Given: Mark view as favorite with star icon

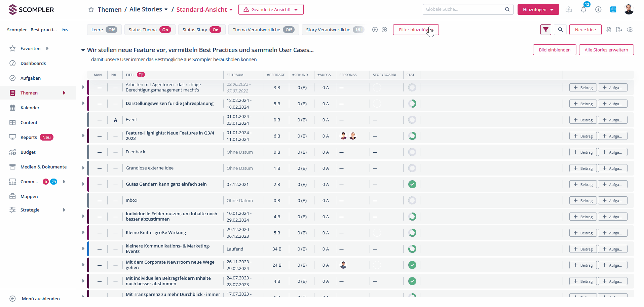Looking at the screenshot, I should (x=91, y=9).
